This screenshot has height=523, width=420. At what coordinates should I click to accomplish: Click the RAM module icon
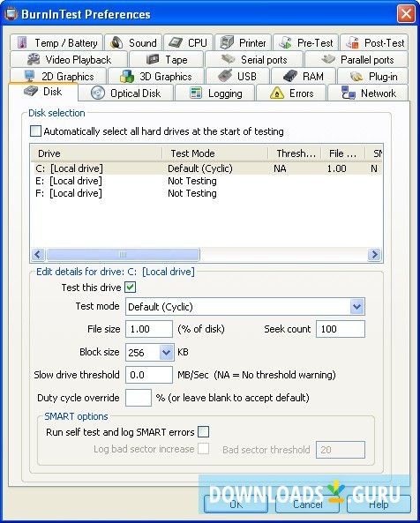pyautogui.click(x=290, y=76)
